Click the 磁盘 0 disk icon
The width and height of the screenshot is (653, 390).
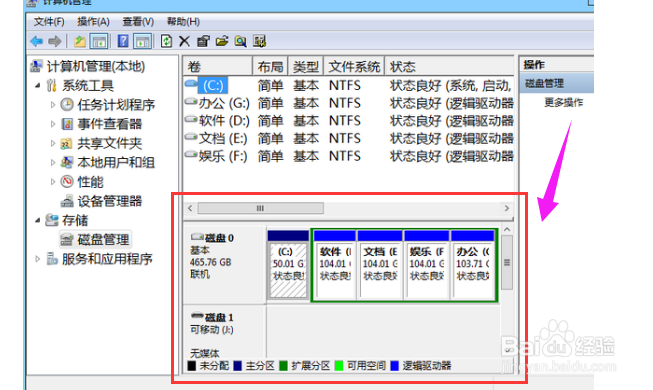click(197, 237)
